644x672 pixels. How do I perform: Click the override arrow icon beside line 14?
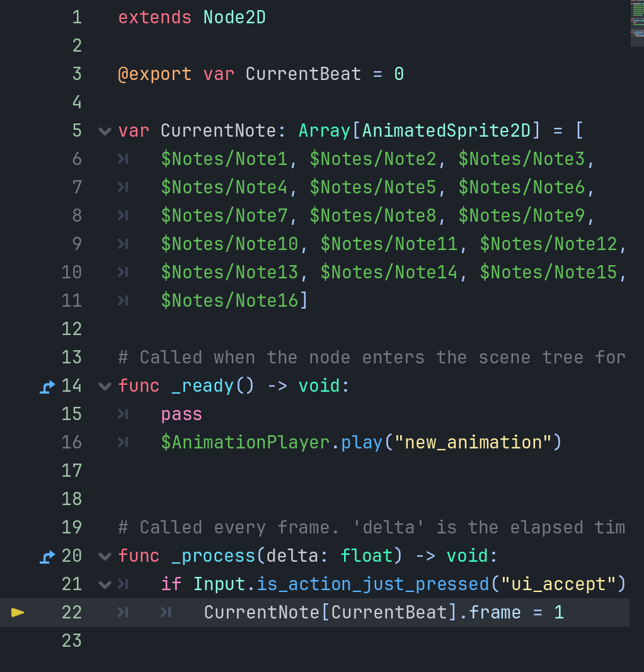(x=48, y=387)
